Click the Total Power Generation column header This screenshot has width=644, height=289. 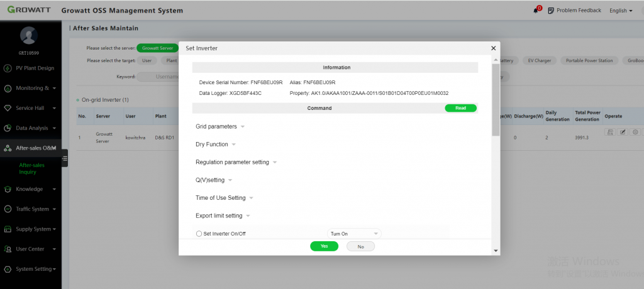587,116
